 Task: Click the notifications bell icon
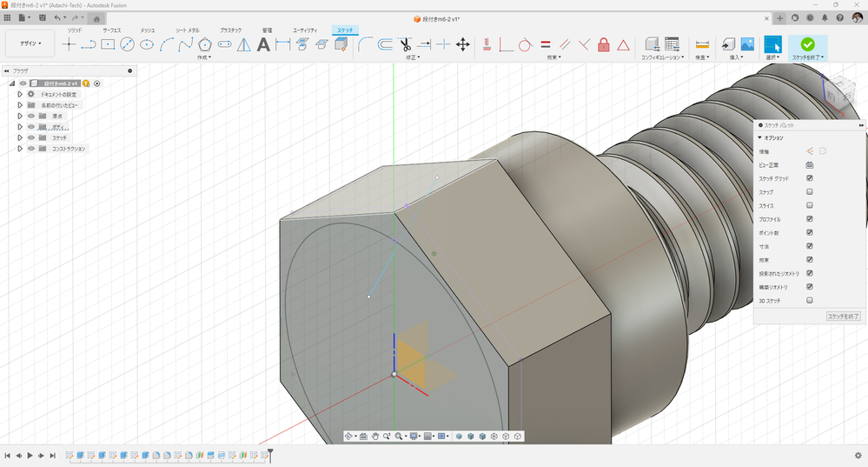(825, 18)
